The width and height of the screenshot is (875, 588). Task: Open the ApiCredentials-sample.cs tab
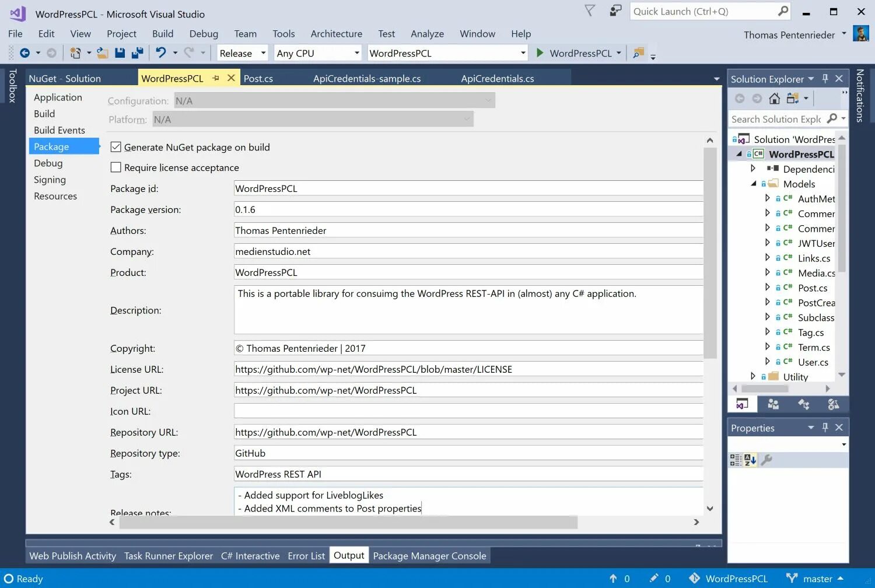[367, 78]
